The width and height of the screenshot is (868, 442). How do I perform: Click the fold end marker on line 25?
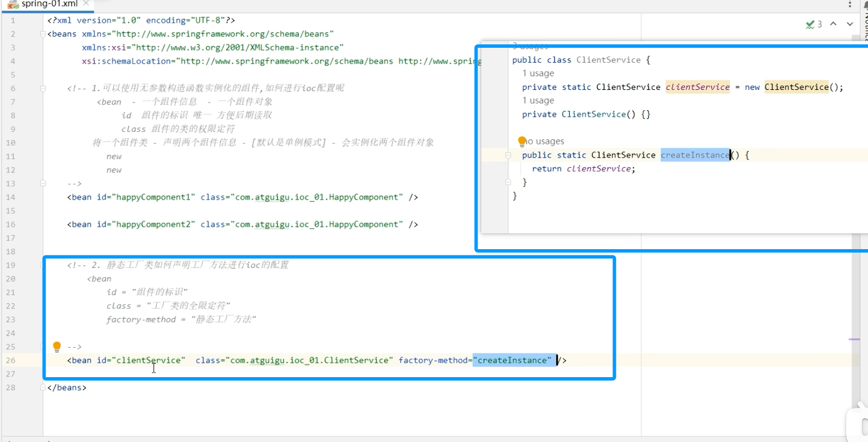point(43,346)
